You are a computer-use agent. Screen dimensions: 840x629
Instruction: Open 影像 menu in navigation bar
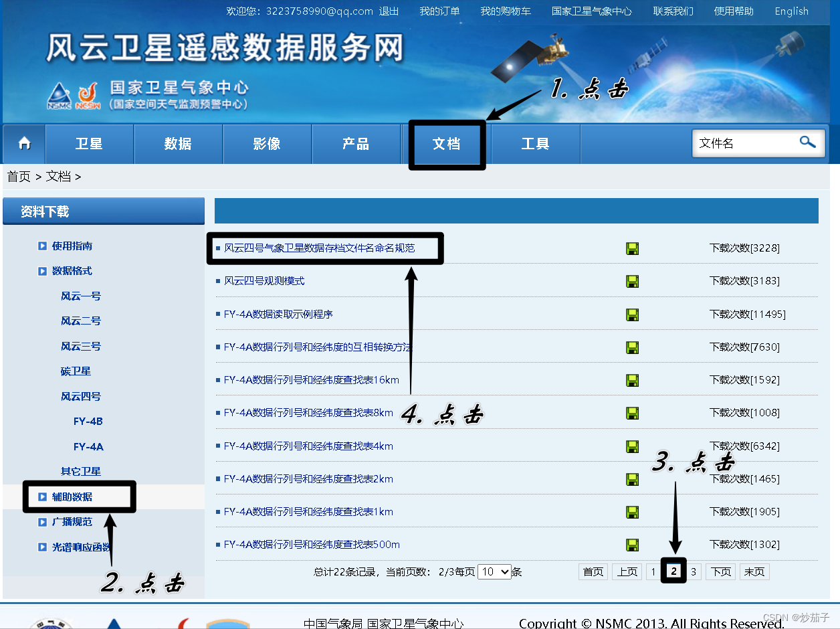tap(267, 144)
